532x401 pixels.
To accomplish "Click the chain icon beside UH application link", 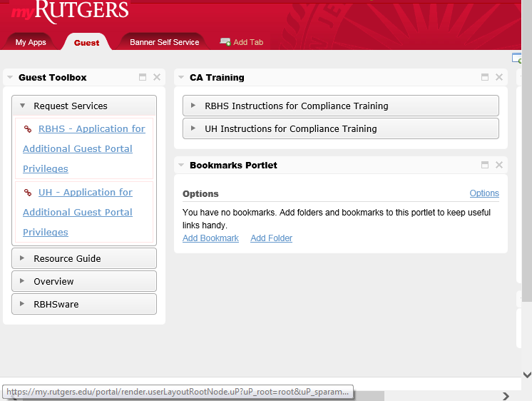I will point(28,193).
